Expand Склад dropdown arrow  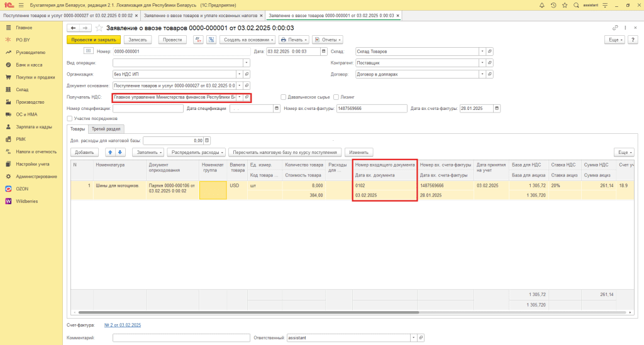tap(482, 52)
